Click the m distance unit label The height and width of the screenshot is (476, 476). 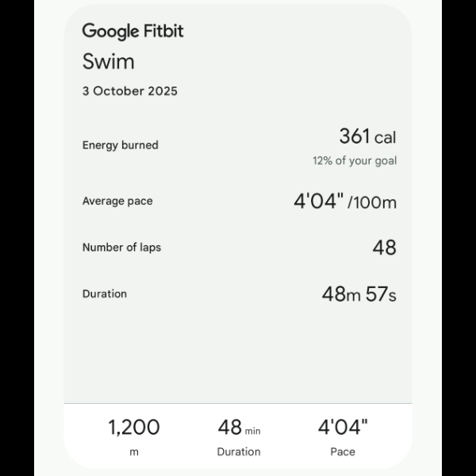click(x=133, y=452)
